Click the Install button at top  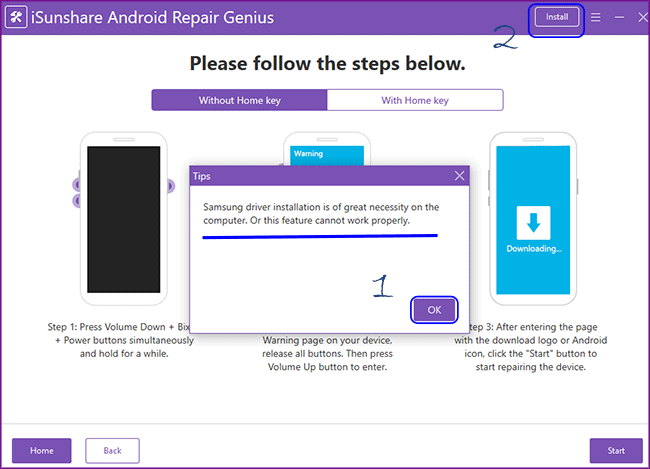[x=556, y=17]
